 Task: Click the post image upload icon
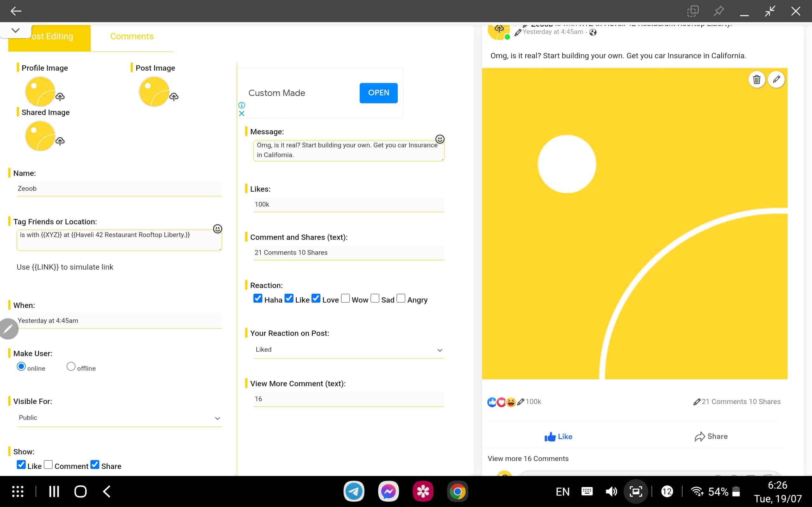point(173,97)
